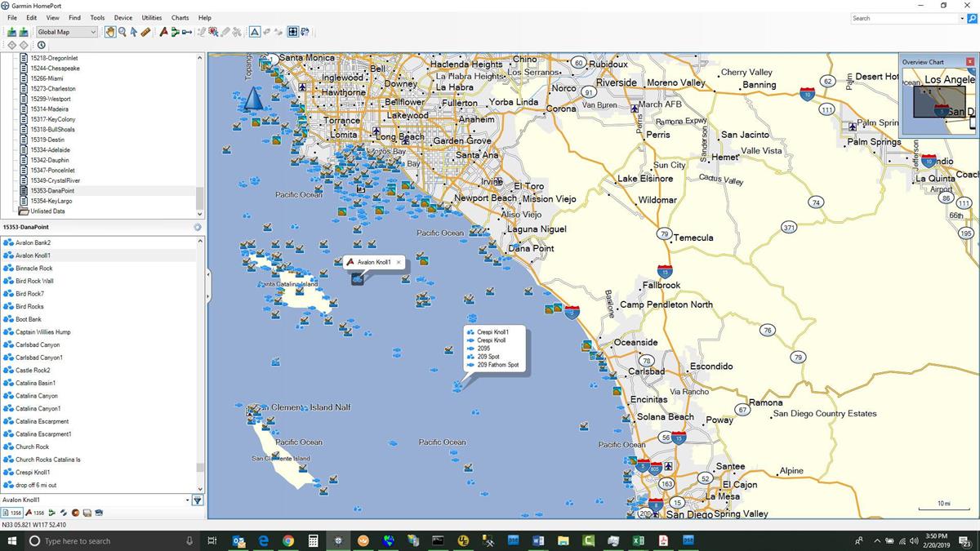Click the DanaPoint list options icon

[x=197, y=227]
